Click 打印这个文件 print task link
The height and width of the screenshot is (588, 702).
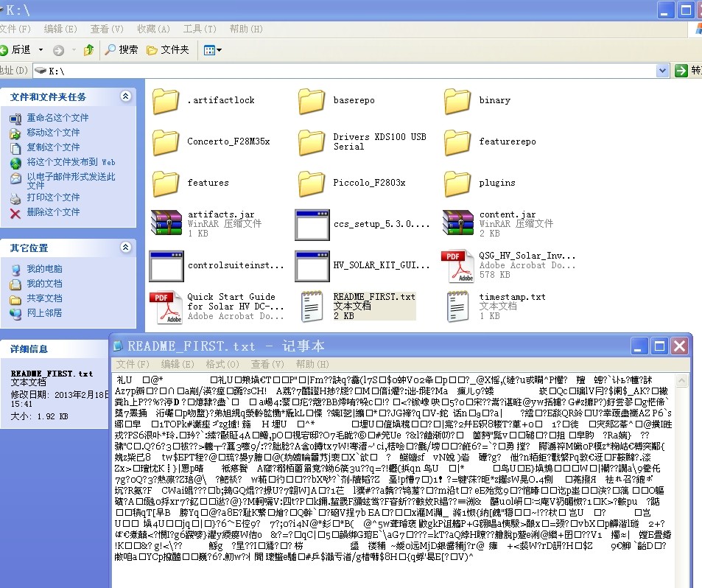click(53, 197)
